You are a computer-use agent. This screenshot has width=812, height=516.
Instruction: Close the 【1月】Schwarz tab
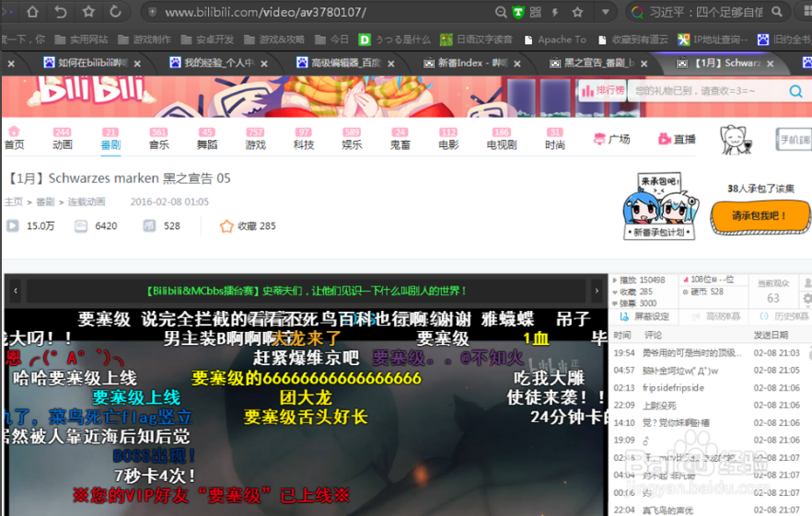770,63
